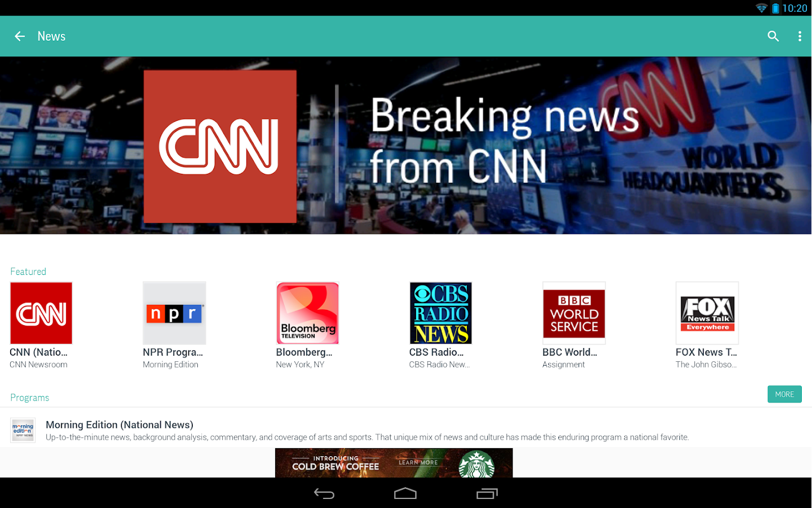Tap the 10:20 clock in status bar
Image resolution: width=812 pixels, height=508 pixels.
[x=795, y=8]
